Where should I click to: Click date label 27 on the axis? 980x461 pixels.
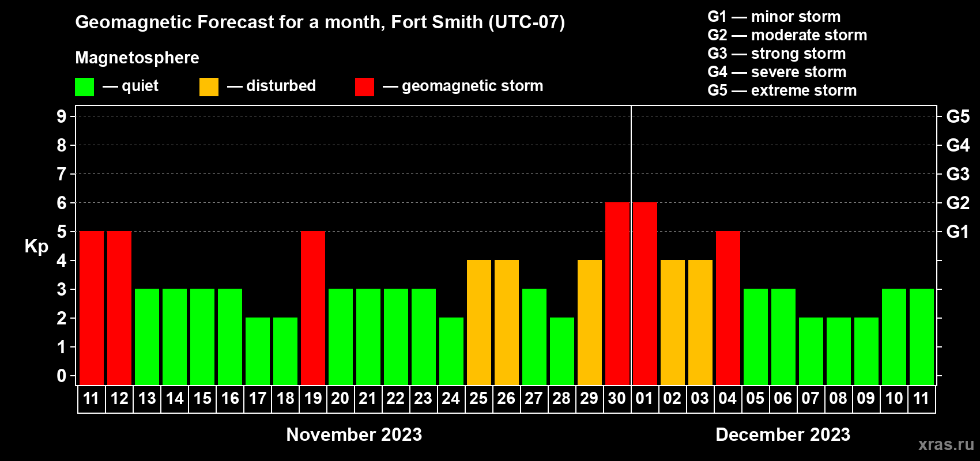point(534,399)
